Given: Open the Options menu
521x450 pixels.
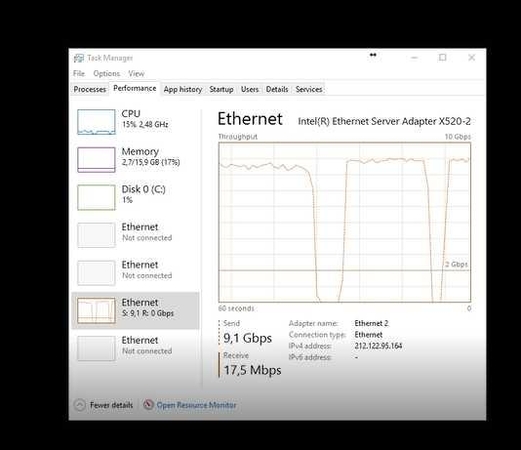Looking at the screenshot, I should tap(106, 73).
